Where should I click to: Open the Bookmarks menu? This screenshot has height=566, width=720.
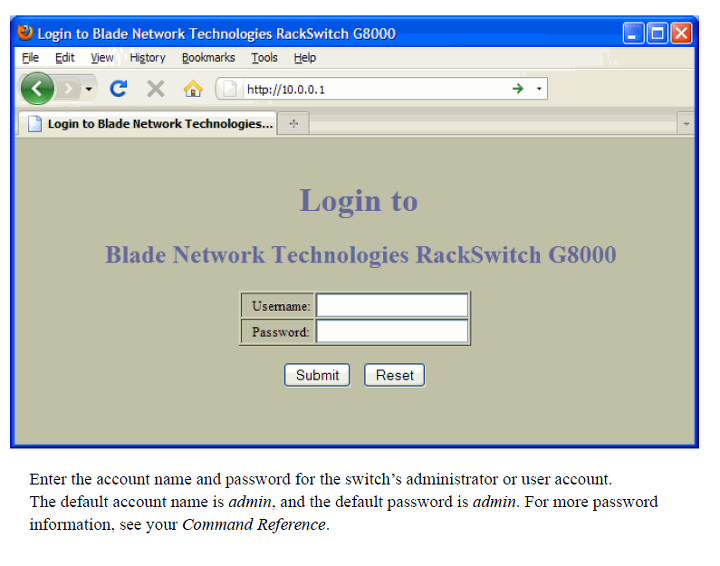(208, 58)
